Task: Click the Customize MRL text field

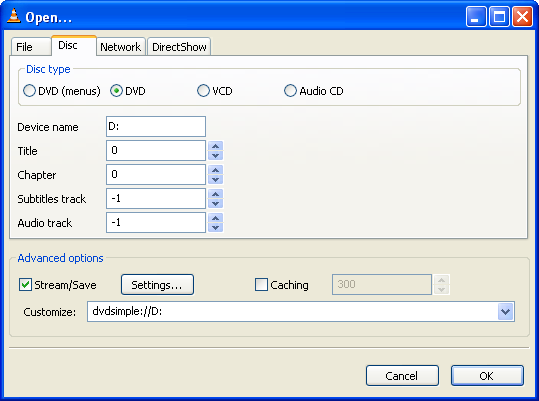Action: coord(292,312)
